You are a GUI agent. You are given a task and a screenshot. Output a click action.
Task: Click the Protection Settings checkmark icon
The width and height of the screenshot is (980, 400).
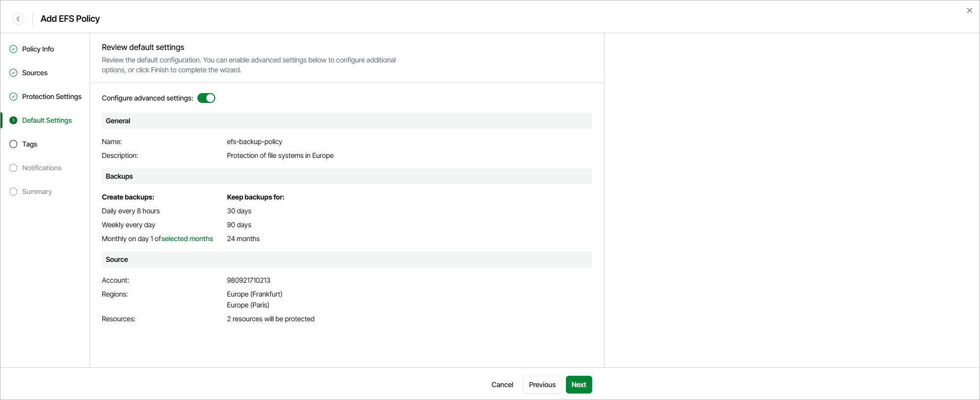(13, 97)
